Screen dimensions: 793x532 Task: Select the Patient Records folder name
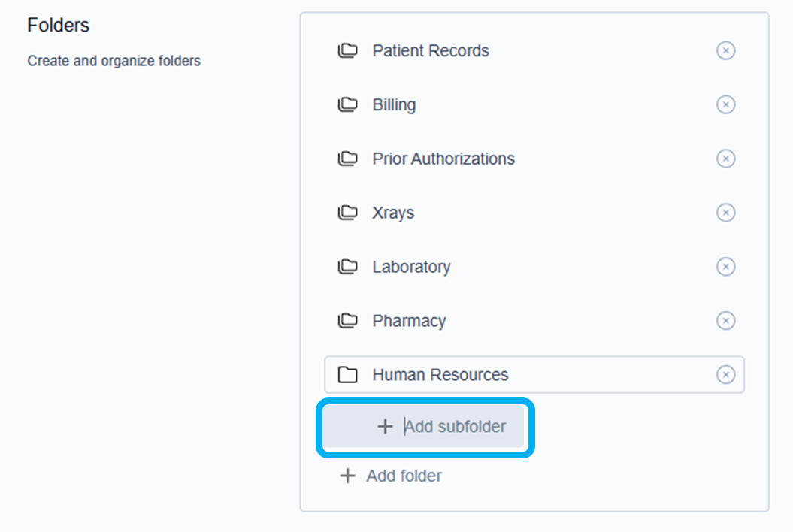(x=431, y=51)
